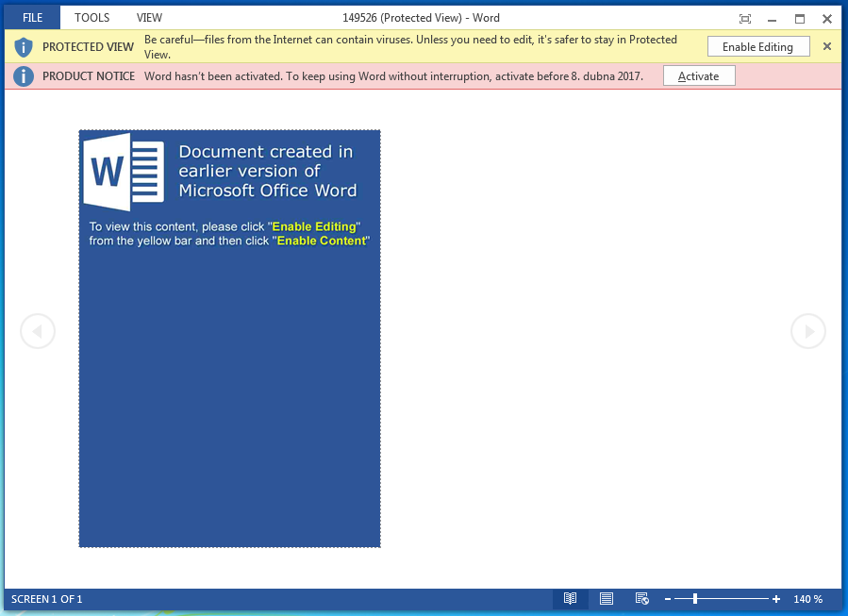
Task: Click the PROTECTED VIEW label
Action: point(88,47)
